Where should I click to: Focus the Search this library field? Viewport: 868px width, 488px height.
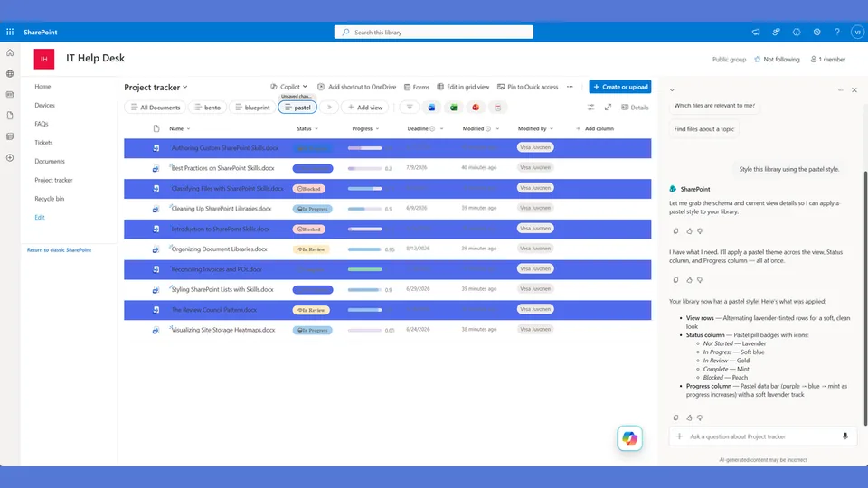pos(433,33)
